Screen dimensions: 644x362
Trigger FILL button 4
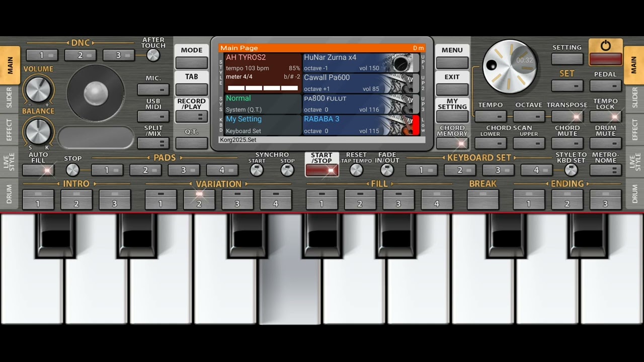pyautogui.click(x=437, y=199)
